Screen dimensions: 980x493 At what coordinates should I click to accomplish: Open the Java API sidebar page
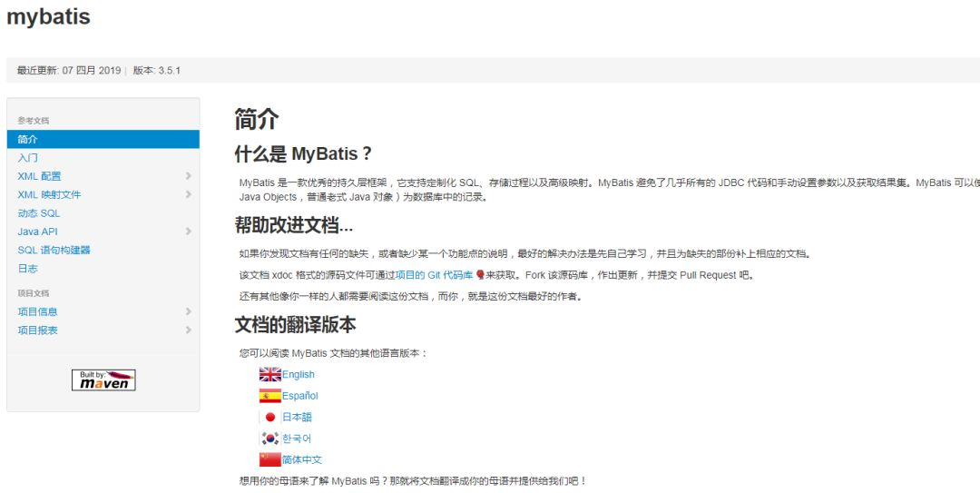coord(37,232)
